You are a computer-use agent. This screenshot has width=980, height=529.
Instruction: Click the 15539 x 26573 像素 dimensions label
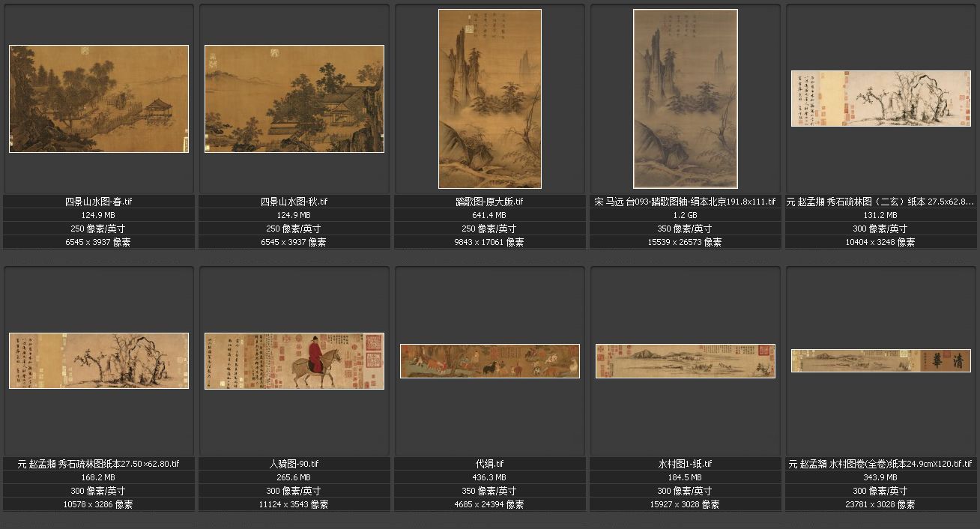(x=686, y=242)
